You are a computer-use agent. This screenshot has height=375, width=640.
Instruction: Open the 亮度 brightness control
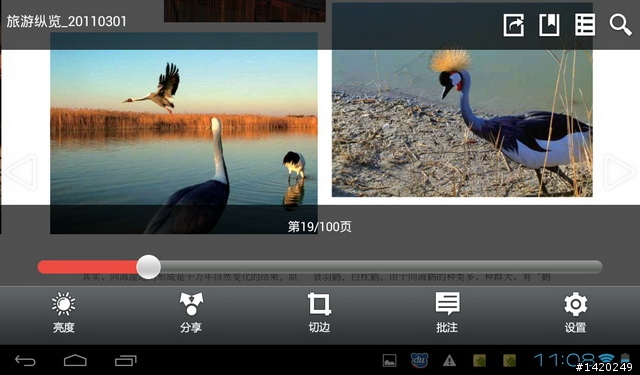pyautogui.click(x=64, y=313)
